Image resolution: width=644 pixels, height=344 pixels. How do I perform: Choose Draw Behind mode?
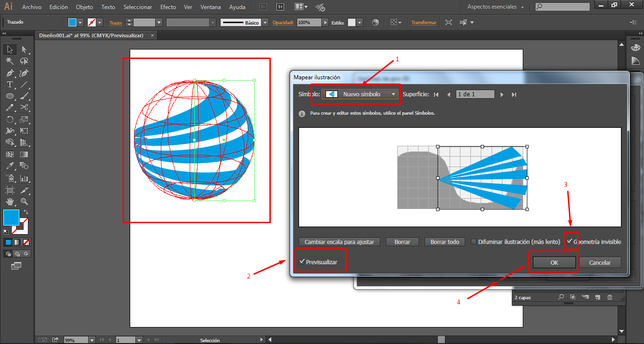coord(17,253)
